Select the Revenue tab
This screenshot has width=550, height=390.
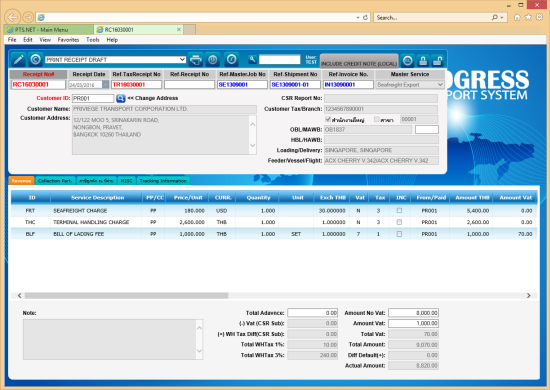[x=21, y=181]
